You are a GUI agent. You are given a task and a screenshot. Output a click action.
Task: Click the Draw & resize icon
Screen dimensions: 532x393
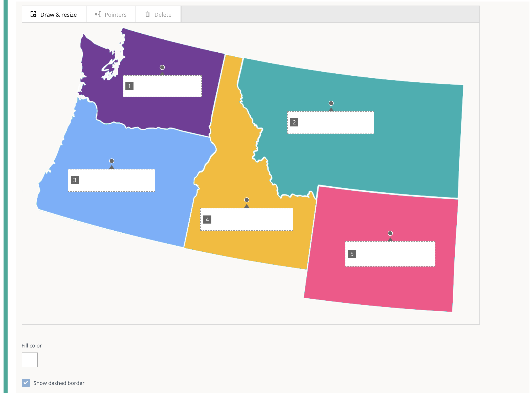point(33,14)
